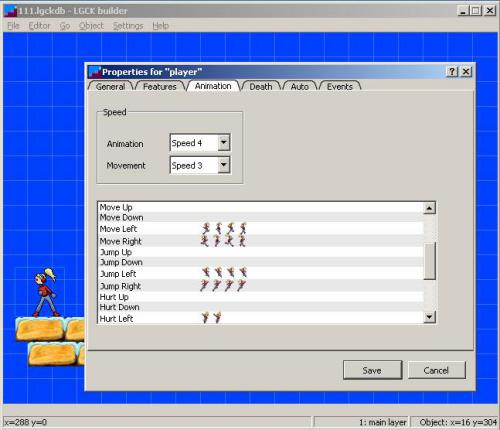Click the Cancel button
This screenshot has height=430, width=500.
[x=436, y=370]
